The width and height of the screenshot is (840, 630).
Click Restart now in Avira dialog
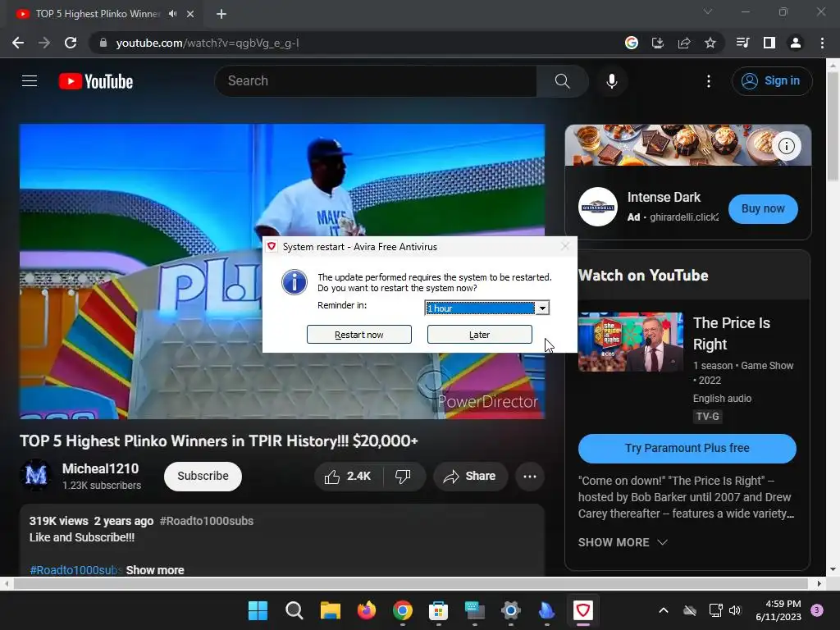click(x=359, y=335)
